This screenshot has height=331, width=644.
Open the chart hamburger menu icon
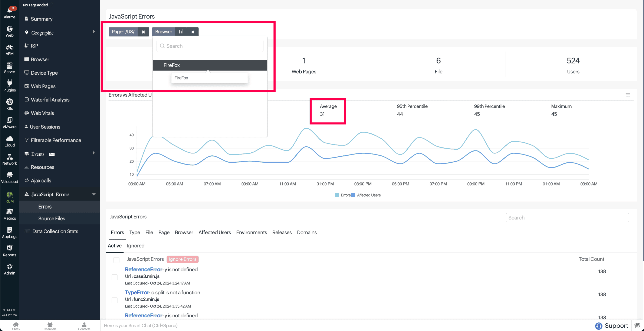pyautogui.click(x=628, y=95)
